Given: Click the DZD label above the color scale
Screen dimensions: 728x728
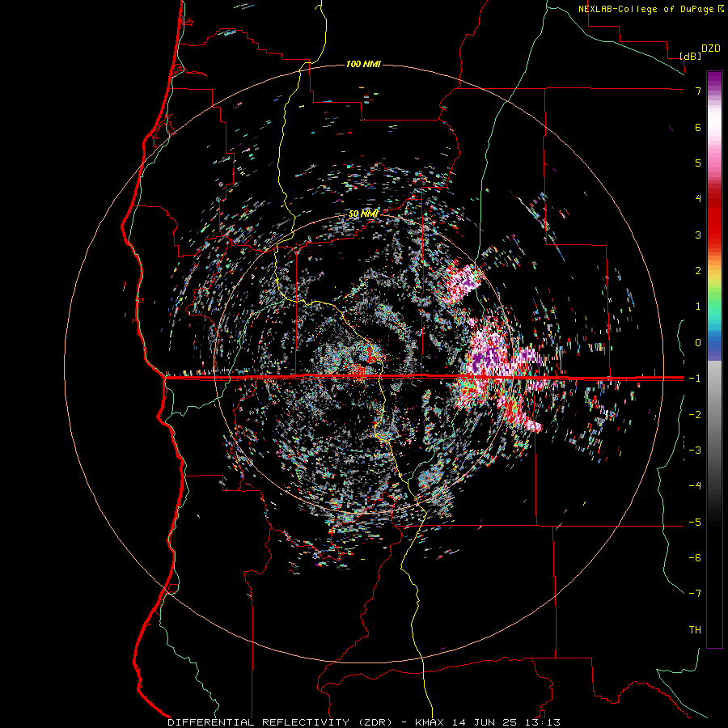Looking at the screenshot, I should click(711, 49).
